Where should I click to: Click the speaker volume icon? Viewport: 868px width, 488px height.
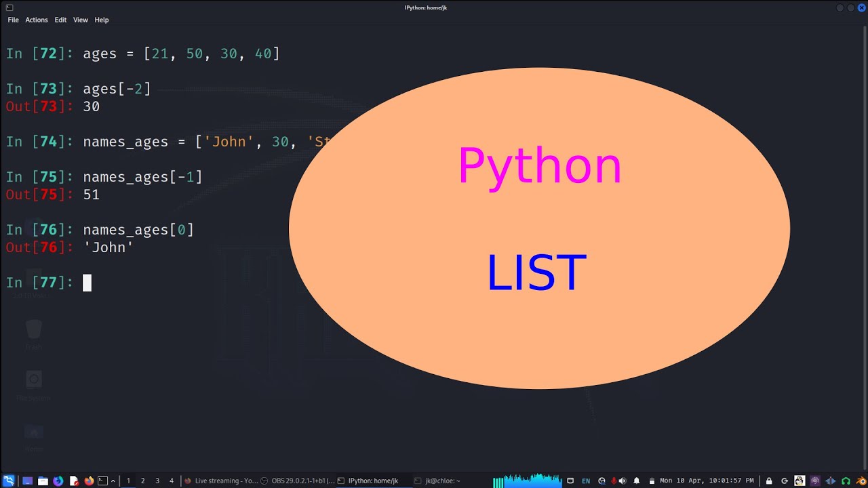623,481
